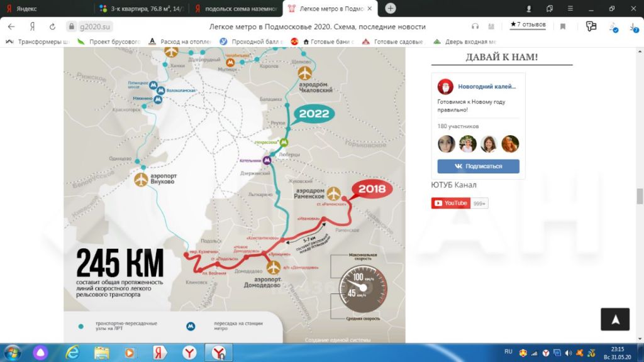This screenshot has width=644, height=362.
Task: Click the network signal tray icon
Action: pos(535,353)
